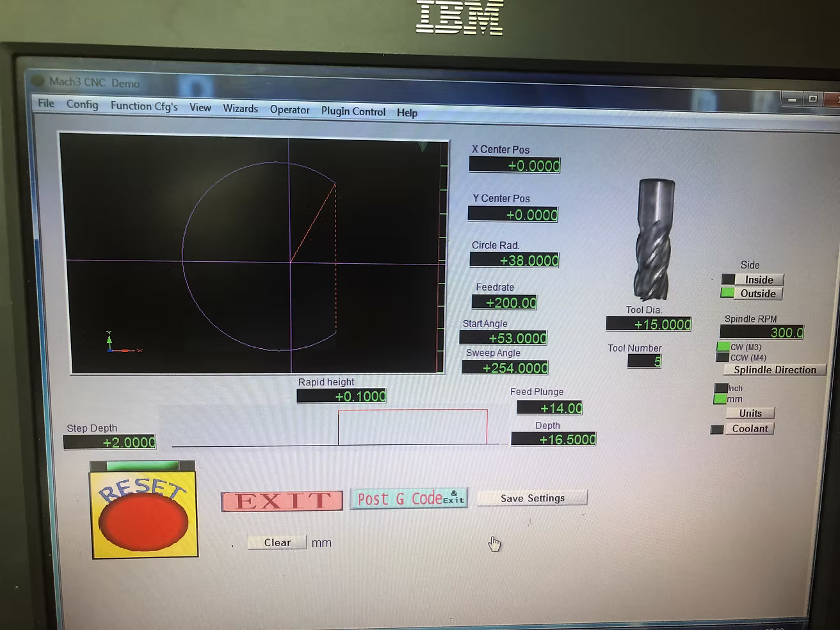Click the Step Depth field
840x630 pixels.
click(x=109, y=442)
